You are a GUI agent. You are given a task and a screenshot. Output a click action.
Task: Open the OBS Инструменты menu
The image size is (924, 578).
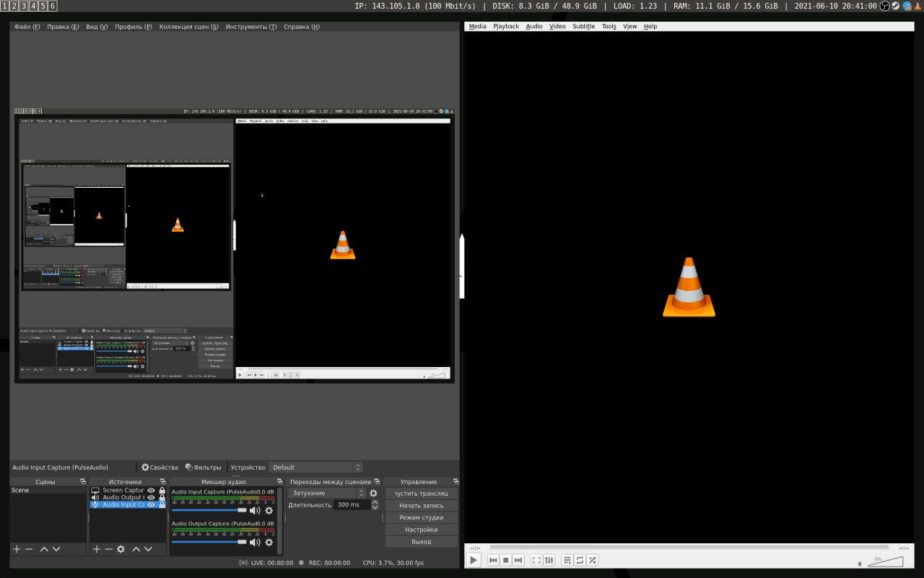(251, 27)
